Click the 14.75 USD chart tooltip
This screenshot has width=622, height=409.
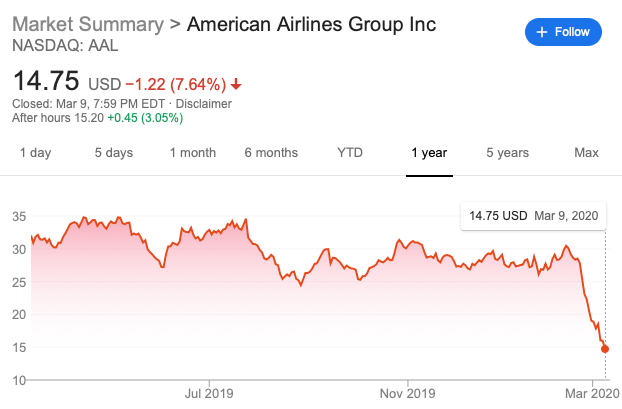(532, 215)
